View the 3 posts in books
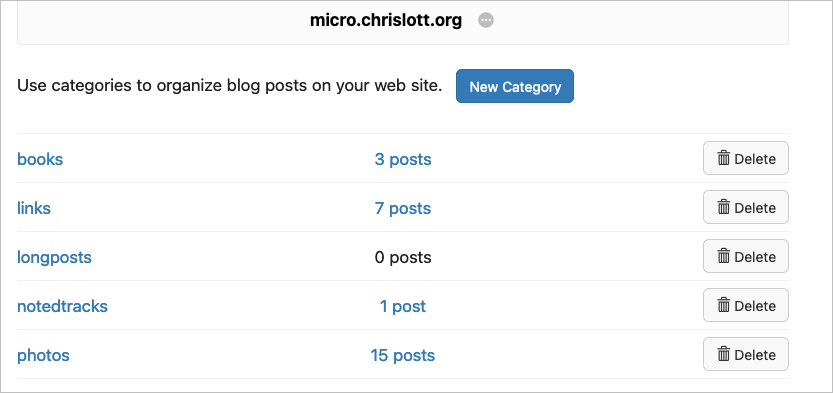Viewport: 833px width, 393px height. coord(403,159)
